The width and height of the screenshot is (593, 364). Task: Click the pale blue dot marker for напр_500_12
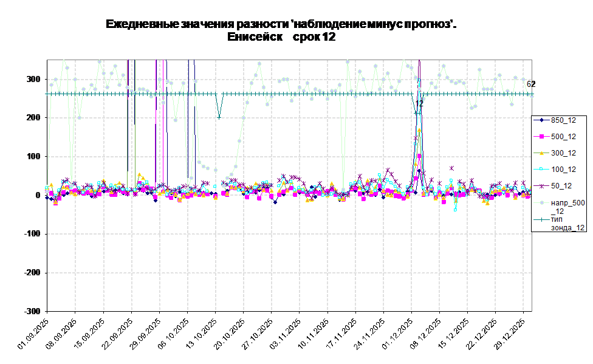click(541, 203)
